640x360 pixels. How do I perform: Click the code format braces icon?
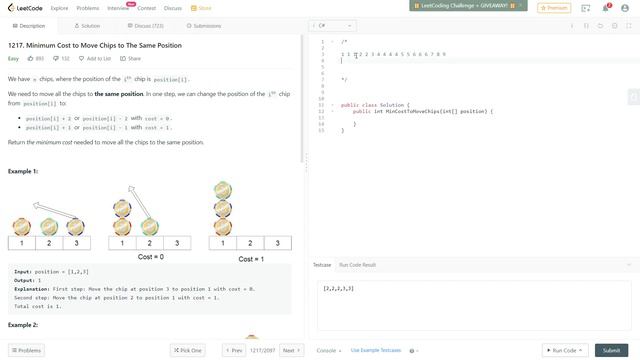pyautogui.click(x=586, y=26)
